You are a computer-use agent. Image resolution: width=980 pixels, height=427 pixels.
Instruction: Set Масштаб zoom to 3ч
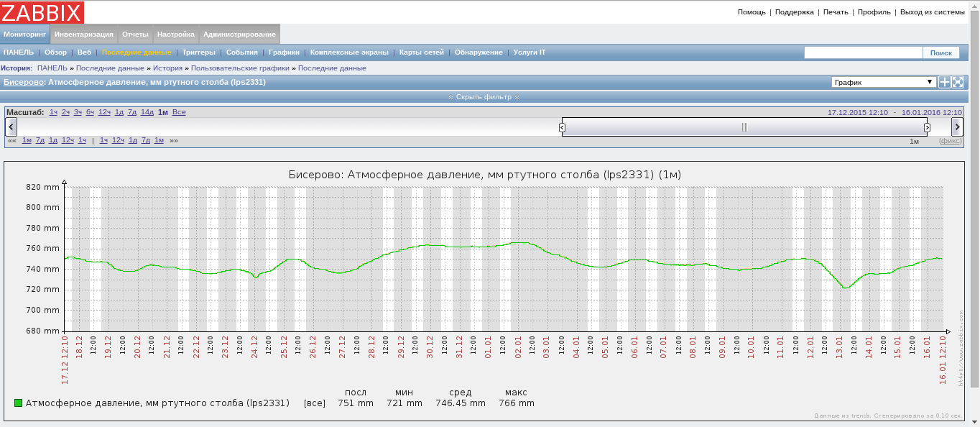pyautogui.click(x=78, y=112)
